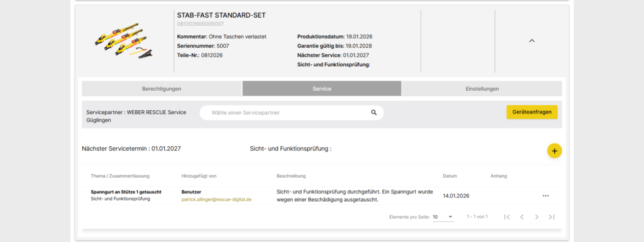Screen dimensions: 644x242
Task: Click the Datum column header
Action: (x=450, y=176)
